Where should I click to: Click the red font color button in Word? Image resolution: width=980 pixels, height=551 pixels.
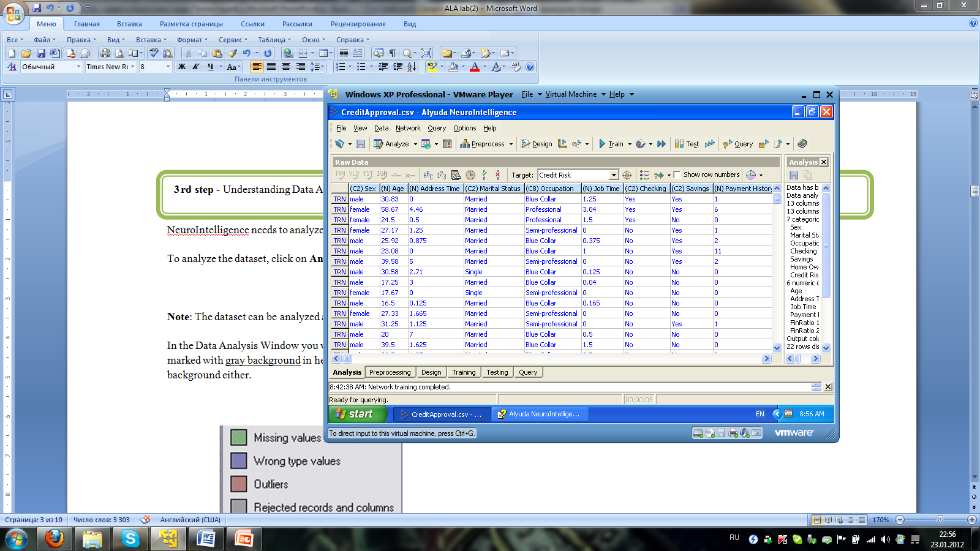pyautogui.click(x=475, y=67)
